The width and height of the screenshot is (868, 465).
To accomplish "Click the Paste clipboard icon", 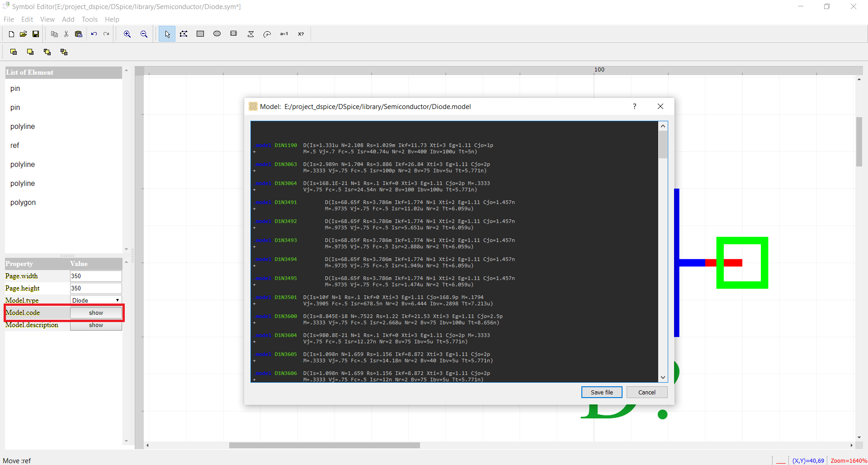I will [x=79, y=34].
